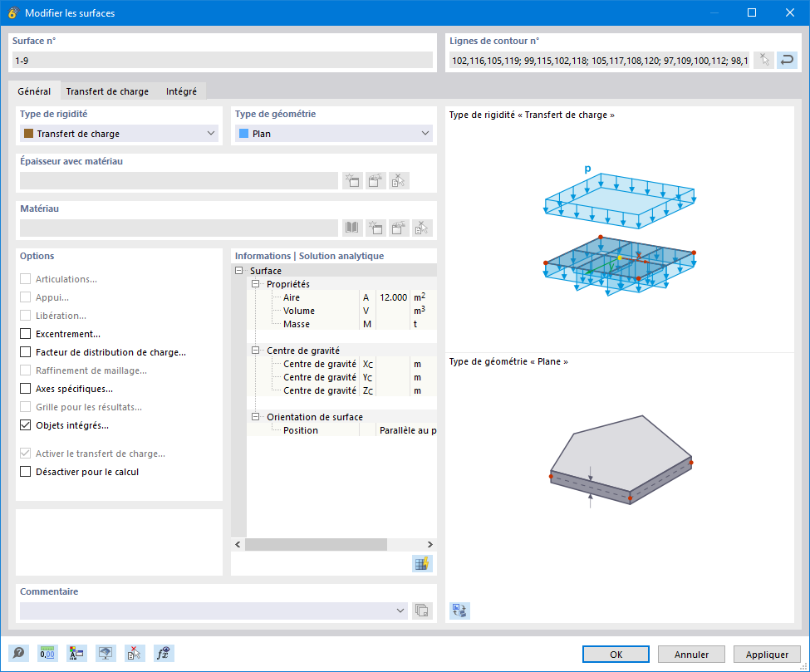The height and width of the screenshot is (672, 810).
Task: Click the Transfert de charge stiffness preview image
Action: click(x=620, y=230)
